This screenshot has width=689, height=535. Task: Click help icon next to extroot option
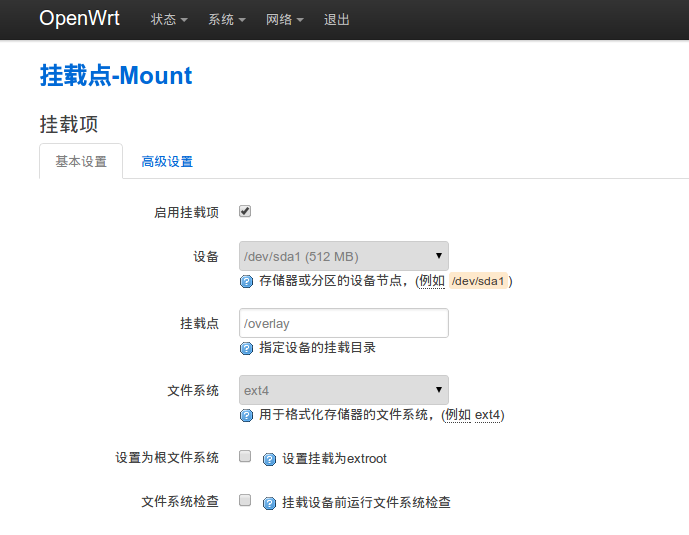tap(269, 460)
